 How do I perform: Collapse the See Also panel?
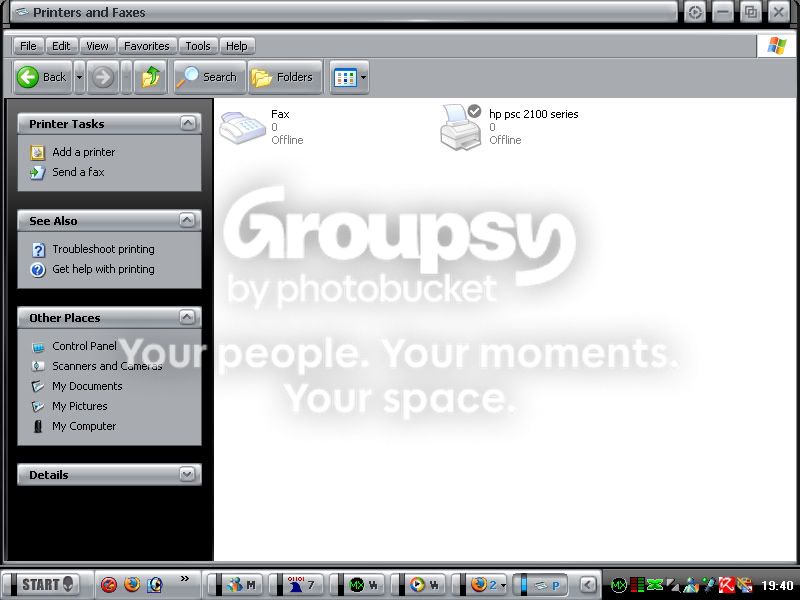[x=187, y=220]
